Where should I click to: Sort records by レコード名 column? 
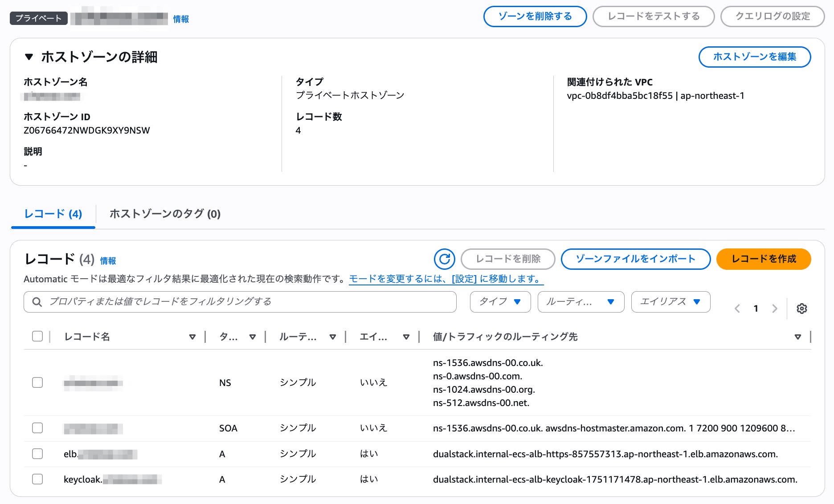[x=192, y=337]
